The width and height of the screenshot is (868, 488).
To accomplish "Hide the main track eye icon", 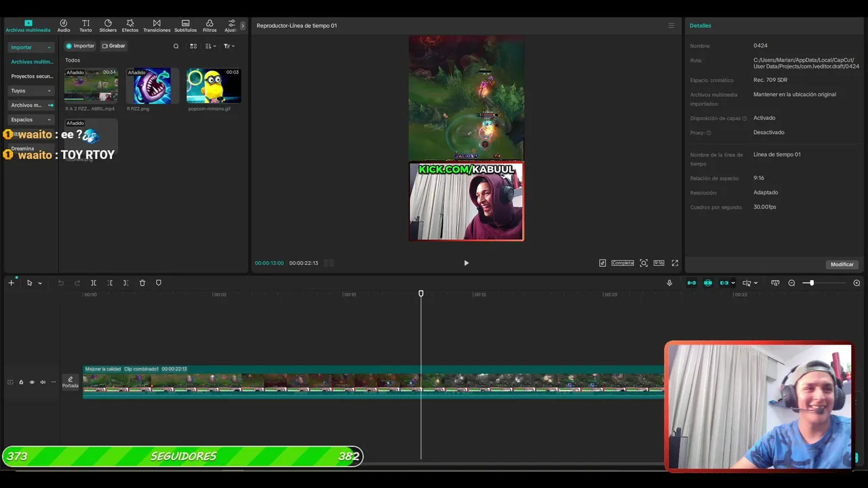I will [x=32, y=382].
